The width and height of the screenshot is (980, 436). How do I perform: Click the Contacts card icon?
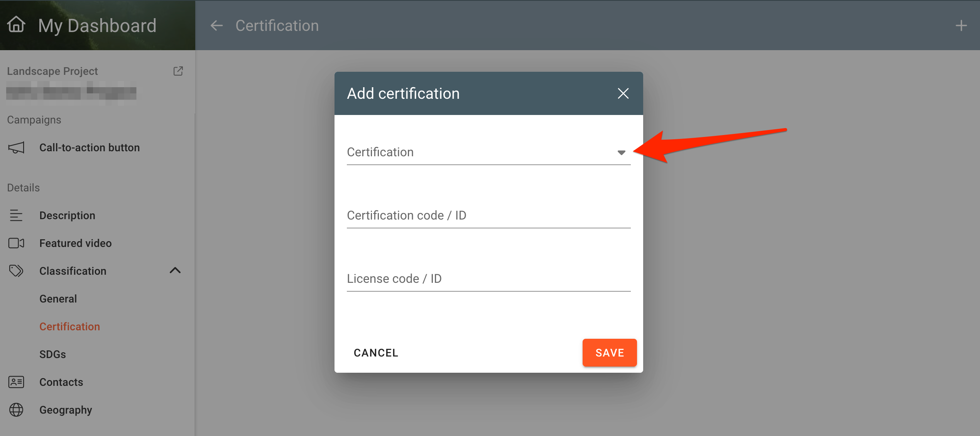pyautogui.click(x=16, y=382)
